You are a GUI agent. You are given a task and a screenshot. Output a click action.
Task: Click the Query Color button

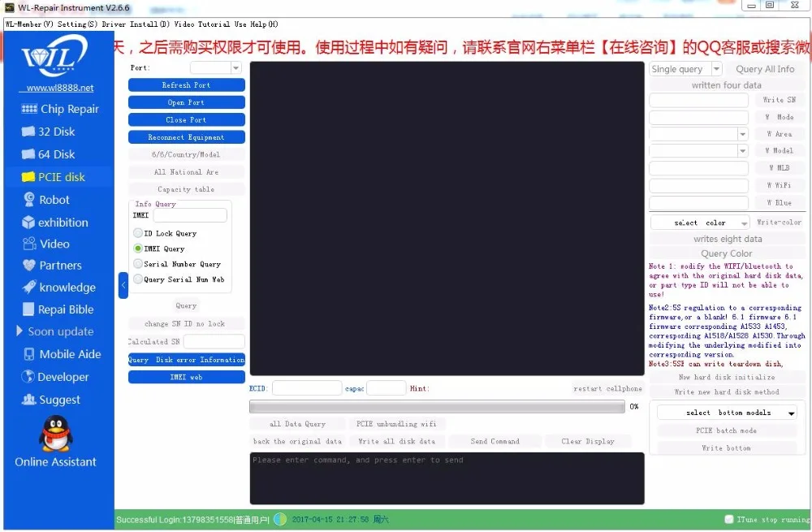727,253
